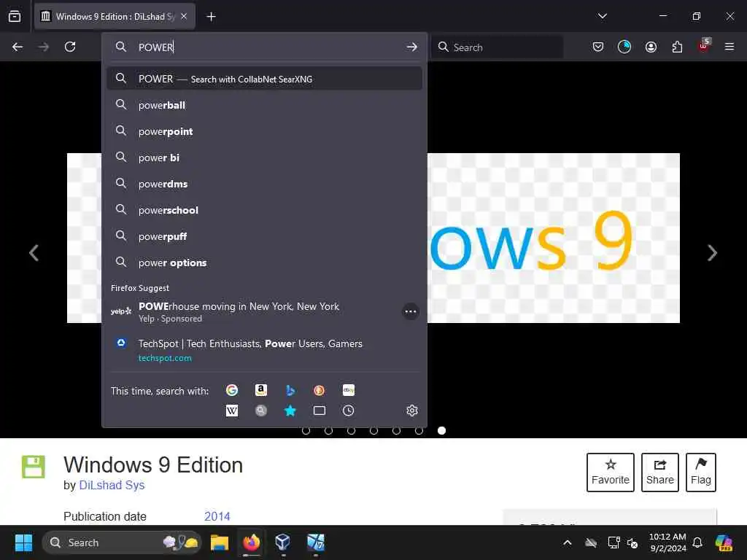This screenshot has height=560, width=747.
Task: Open the Firefox account icon
Action: click(x=651, y=47)
